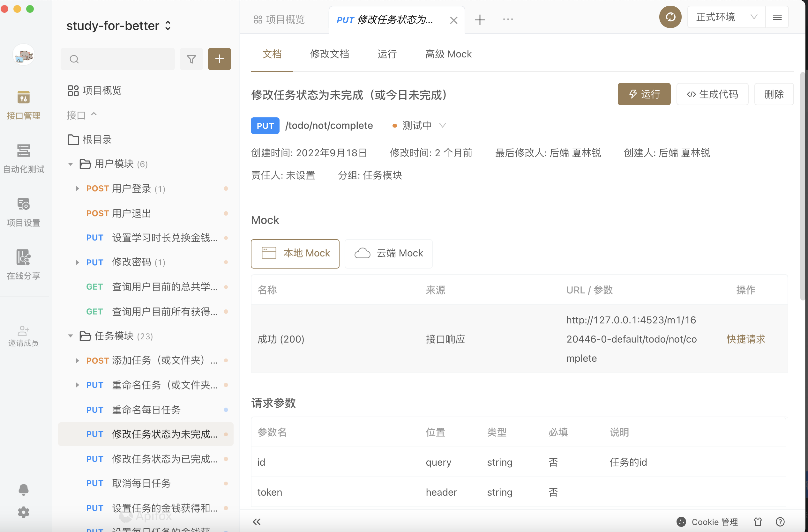
Task: Open a new tab with plus icon
Action: [480, 19]
